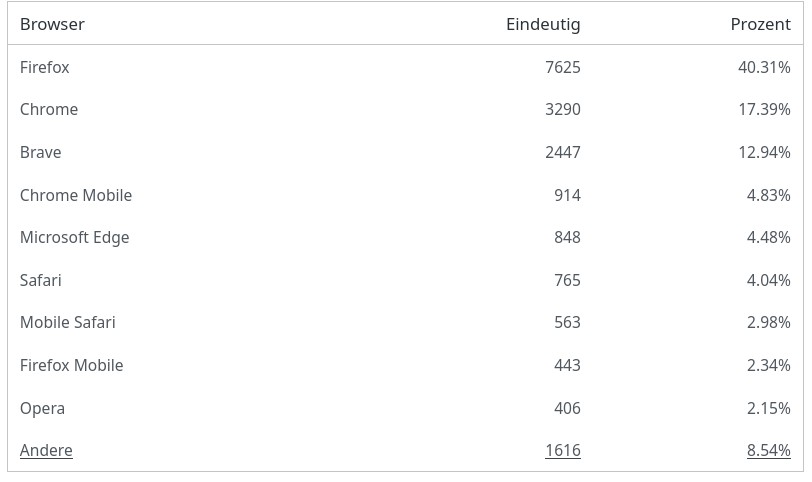
Task: Open the Andere link
Action: point(46,450)
